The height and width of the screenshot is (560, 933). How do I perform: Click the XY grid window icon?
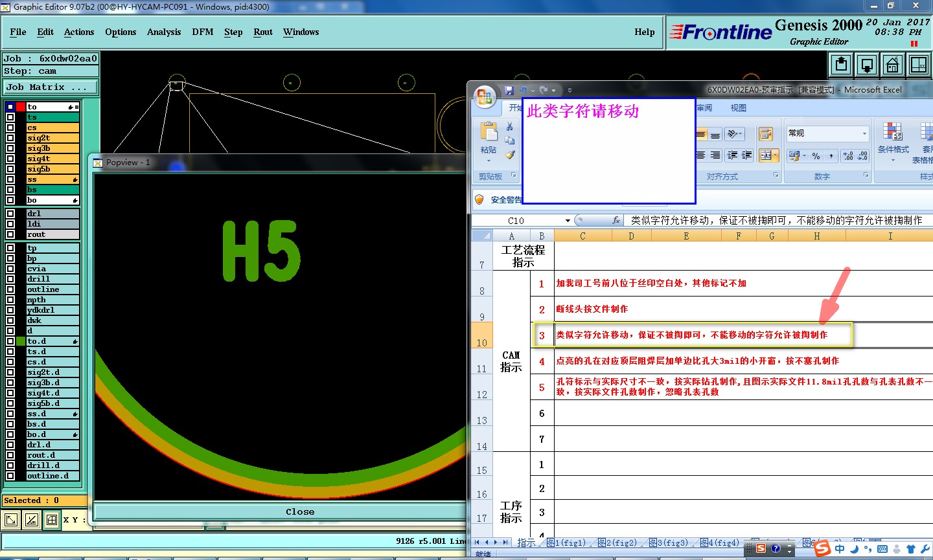click(919, 65)
